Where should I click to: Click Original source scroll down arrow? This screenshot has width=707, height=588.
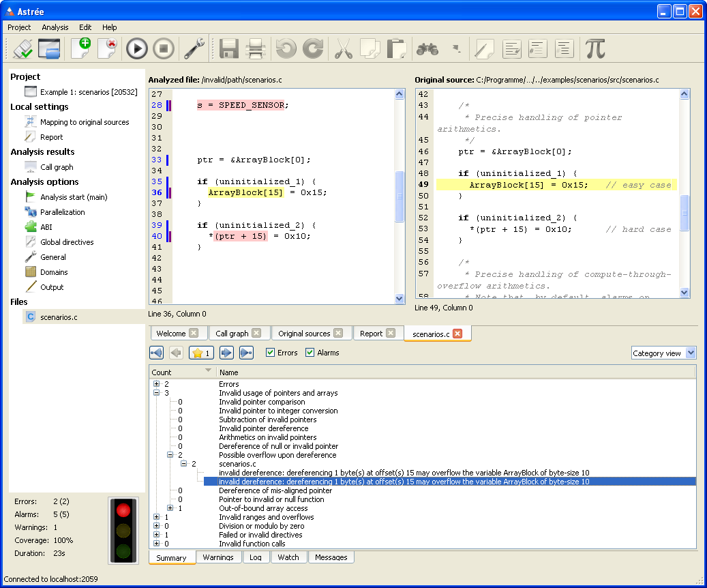tap(684, 293)
